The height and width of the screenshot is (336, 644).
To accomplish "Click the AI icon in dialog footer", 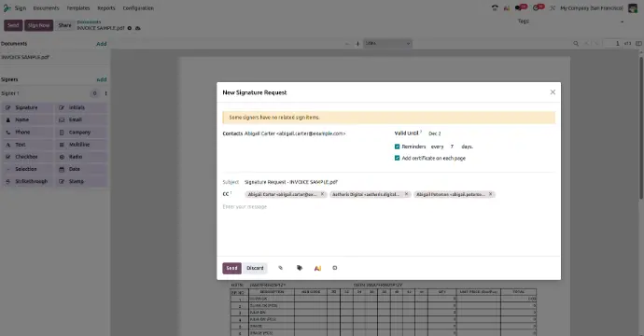I will [317, 268].
